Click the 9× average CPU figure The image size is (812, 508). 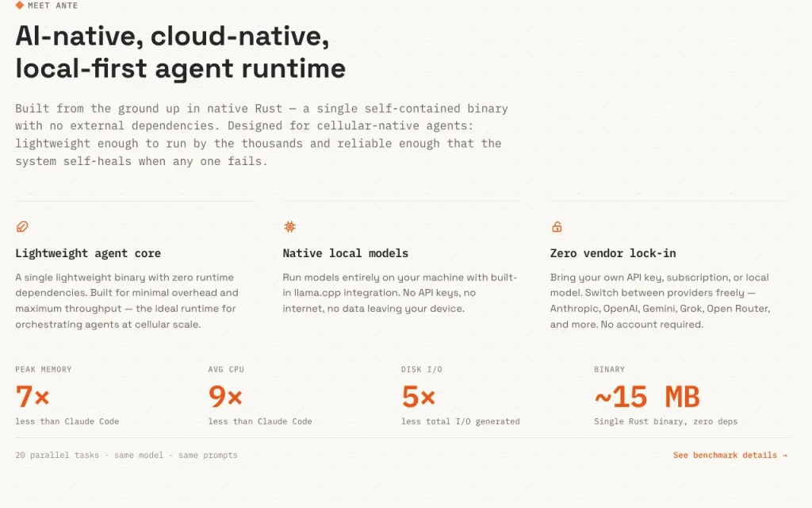coord(225,397)
